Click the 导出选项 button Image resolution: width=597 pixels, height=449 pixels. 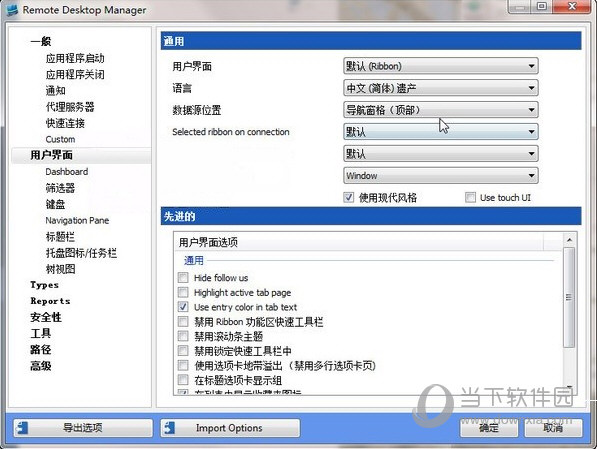(83, 428)
